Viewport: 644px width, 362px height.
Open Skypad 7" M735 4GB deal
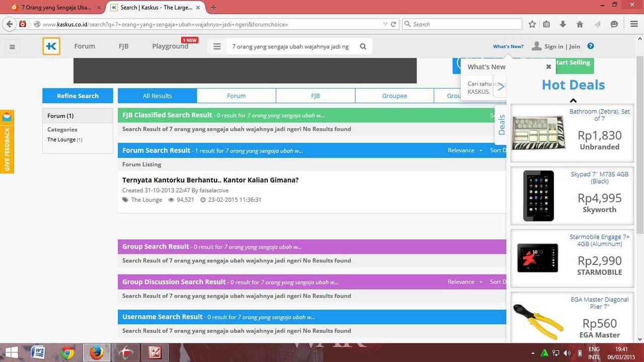click(x=599, y=177)
